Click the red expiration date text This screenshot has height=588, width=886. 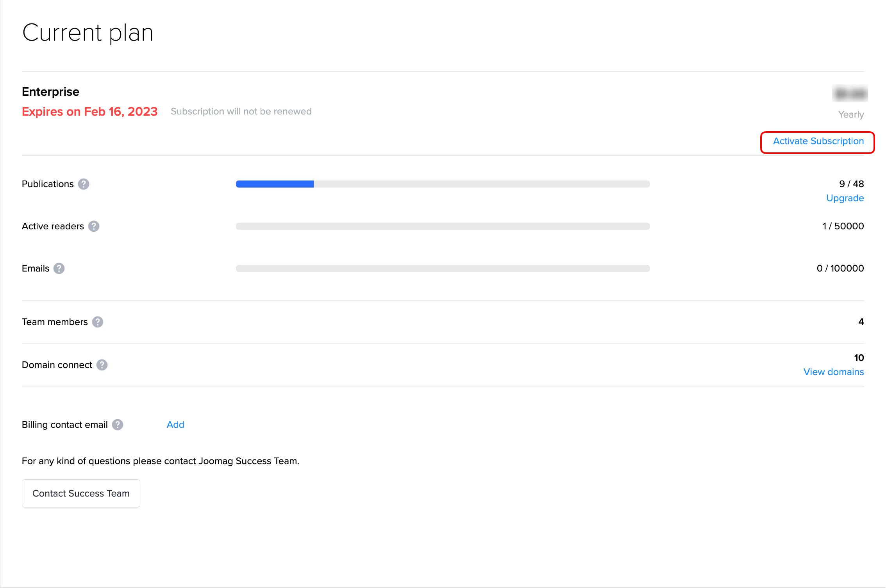click(x=89, y=112)
